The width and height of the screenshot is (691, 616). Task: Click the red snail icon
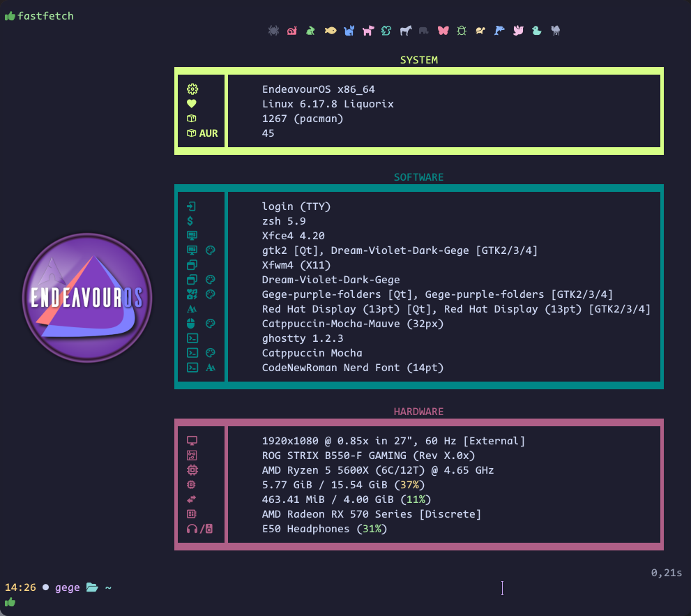(x=292, y=31)
